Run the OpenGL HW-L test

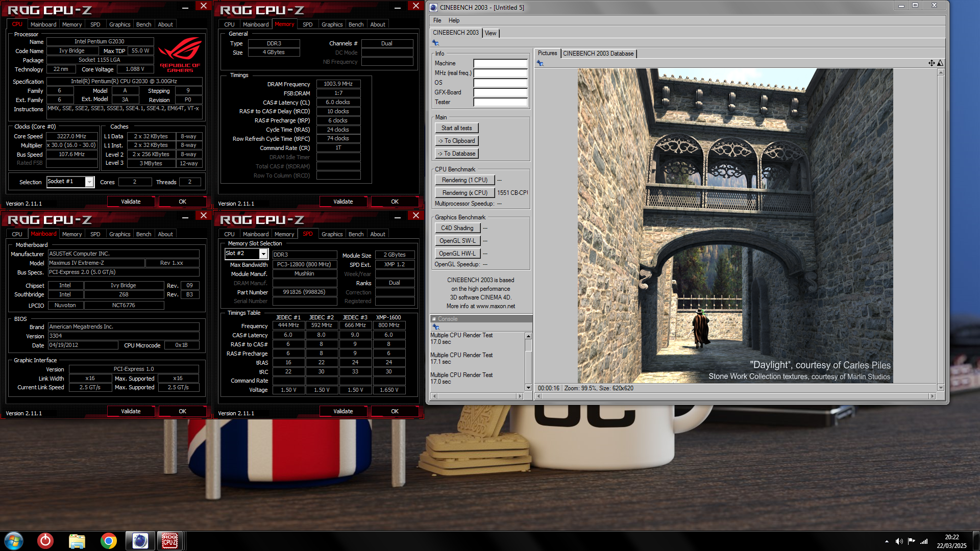click(457, 254)
